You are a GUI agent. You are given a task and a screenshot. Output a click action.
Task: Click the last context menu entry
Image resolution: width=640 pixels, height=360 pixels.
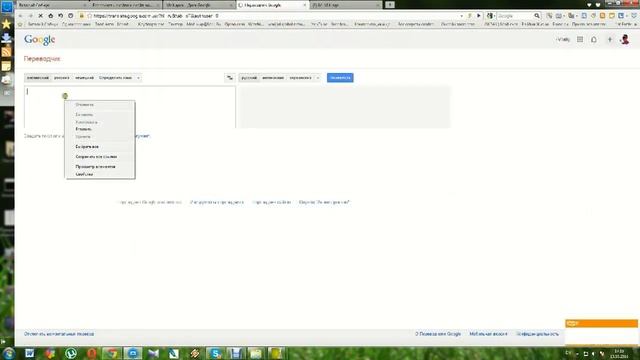[84, 174]
